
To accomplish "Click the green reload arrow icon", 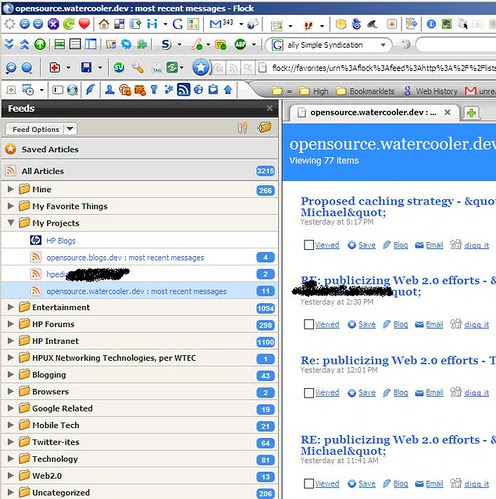I will [69, 24].
